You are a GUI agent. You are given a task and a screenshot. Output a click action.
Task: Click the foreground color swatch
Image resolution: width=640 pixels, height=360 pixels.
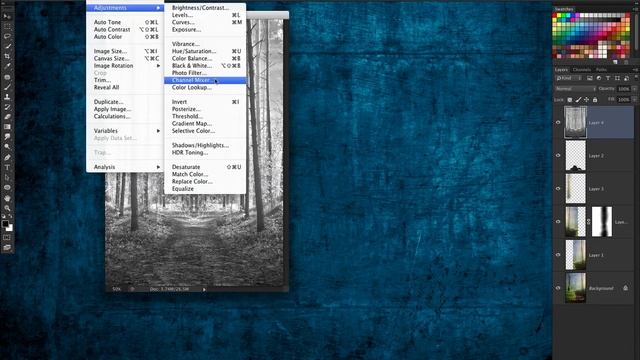(5, 224)
